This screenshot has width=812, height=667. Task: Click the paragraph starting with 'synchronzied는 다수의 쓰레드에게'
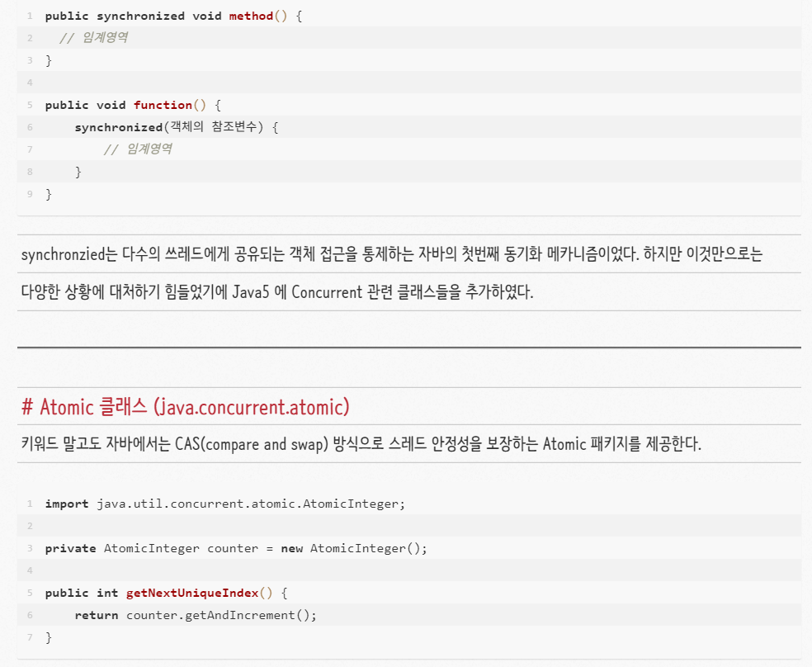(x=391, y=254)
